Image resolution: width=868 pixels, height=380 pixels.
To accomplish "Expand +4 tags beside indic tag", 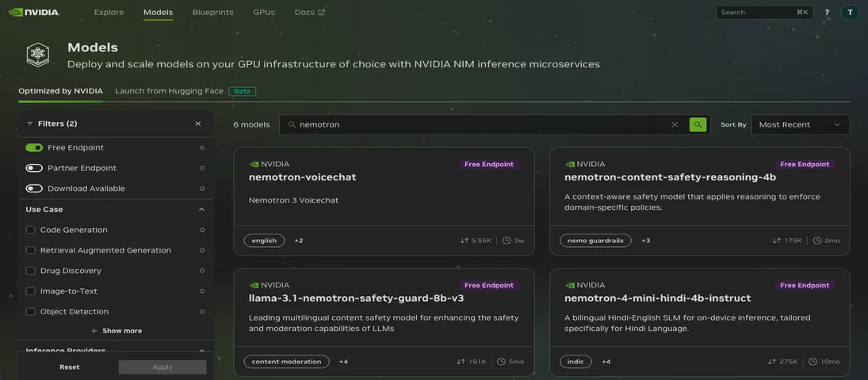I will click(x=606, y=362).
